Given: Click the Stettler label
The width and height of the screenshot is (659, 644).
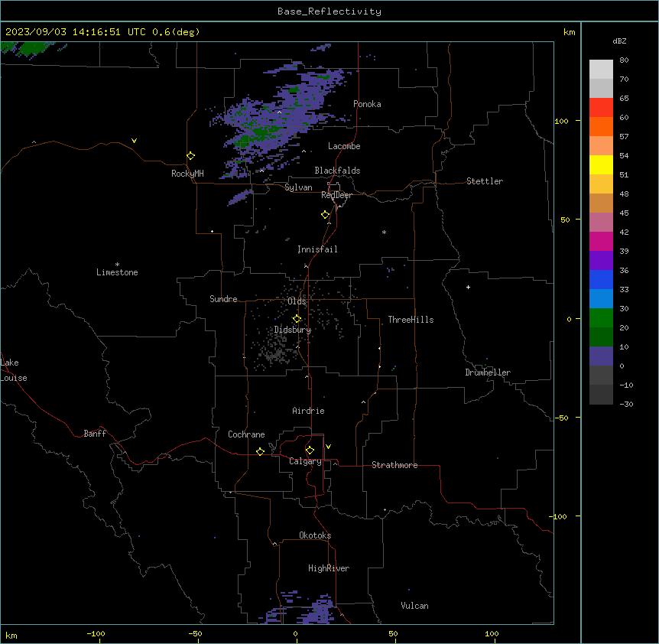Looking at the screenshot, I should pyautogui.click(x=485, y=181).
